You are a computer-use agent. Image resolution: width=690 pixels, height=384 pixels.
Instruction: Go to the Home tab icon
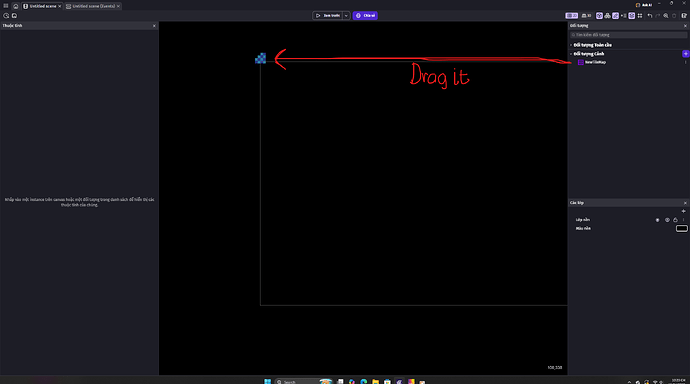15,6
